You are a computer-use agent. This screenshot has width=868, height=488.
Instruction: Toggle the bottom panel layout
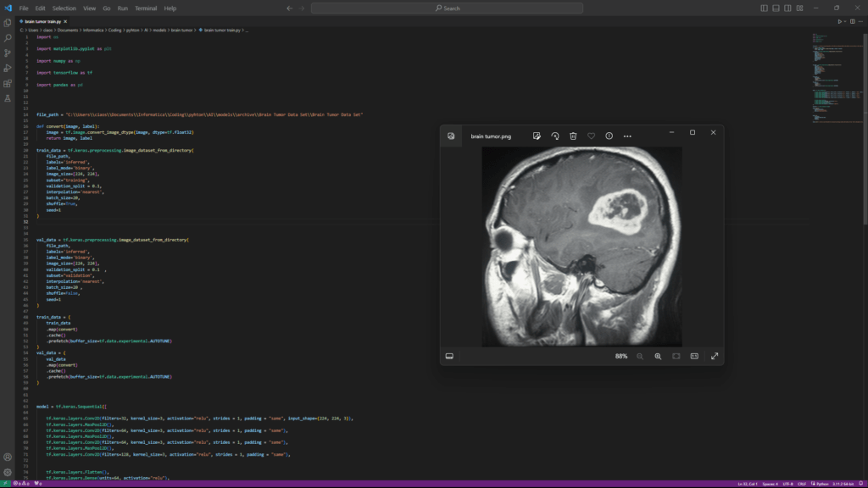pos(776,8)
